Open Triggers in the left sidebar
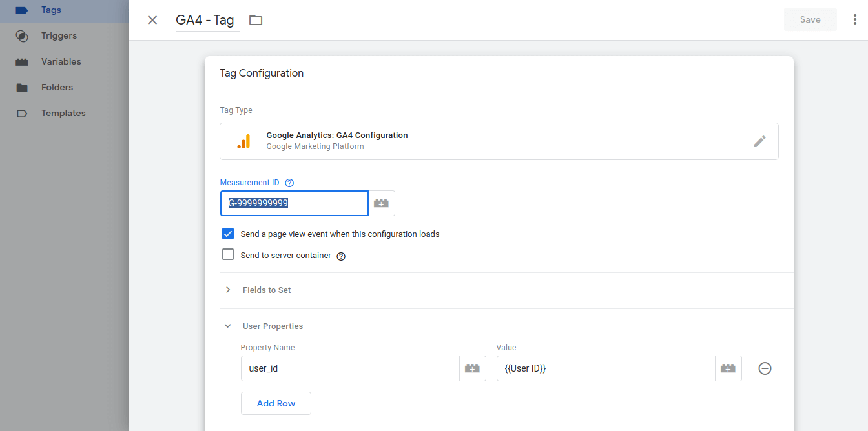The image size is (868, 431). (58, 36)
